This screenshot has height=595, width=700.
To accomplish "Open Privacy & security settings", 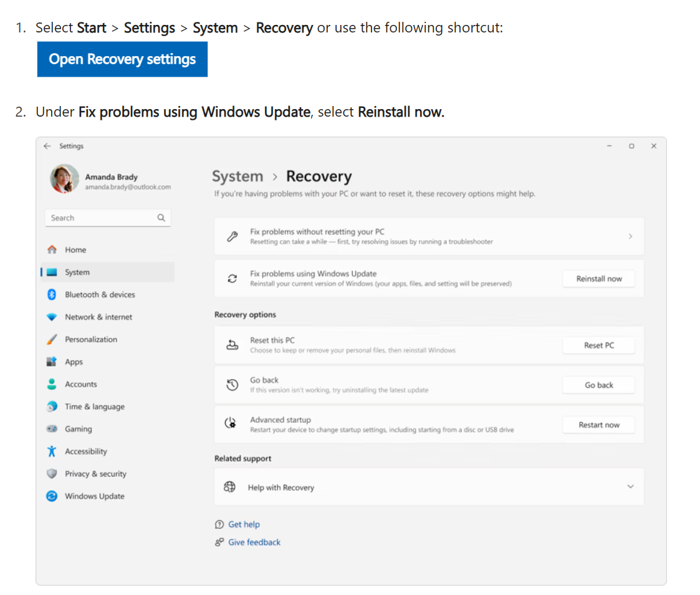I will pos(108,473).
